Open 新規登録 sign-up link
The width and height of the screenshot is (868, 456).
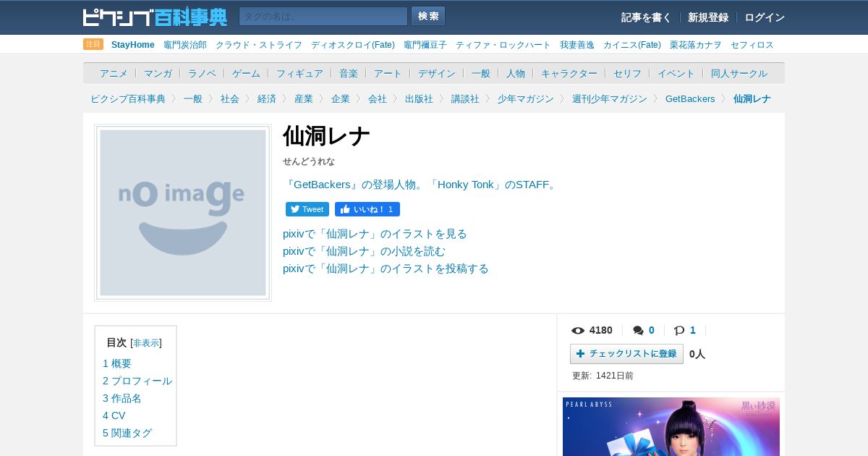click(708, 17)
